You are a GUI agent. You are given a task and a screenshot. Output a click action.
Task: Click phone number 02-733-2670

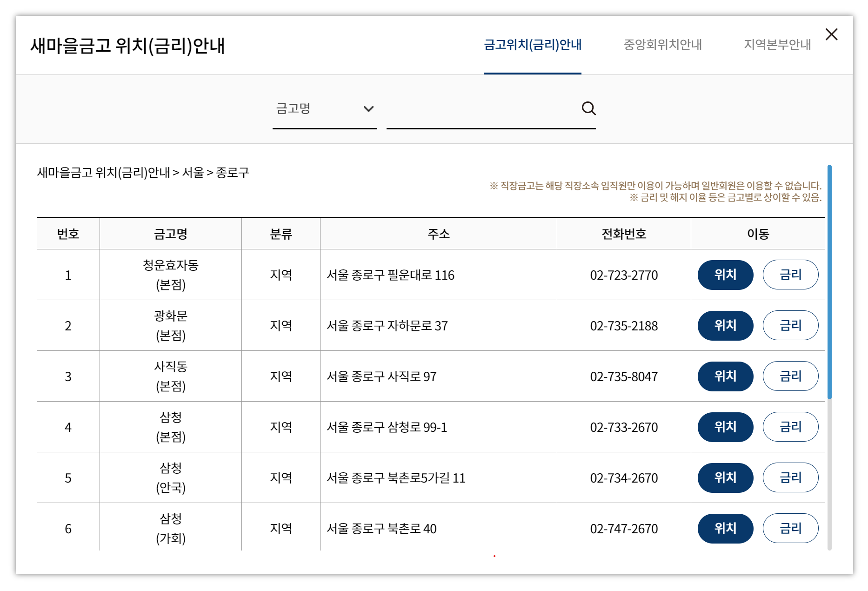pos(624,427)
